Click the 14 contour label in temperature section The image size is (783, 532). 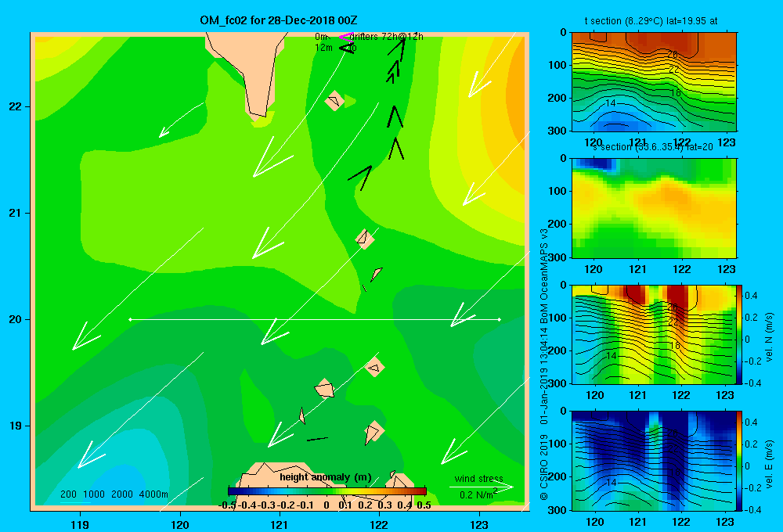click(x=610, y=103)
